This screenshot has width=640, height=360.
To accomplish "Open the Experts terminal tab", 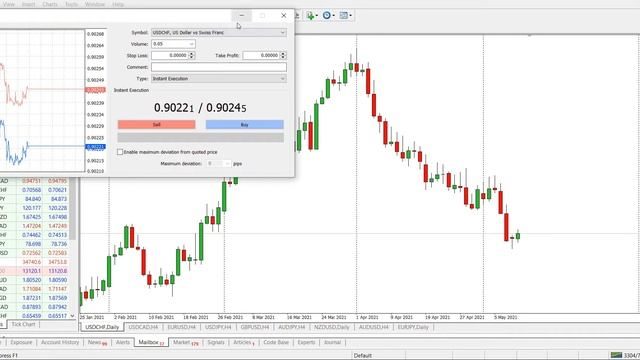I will pos(306,342).
